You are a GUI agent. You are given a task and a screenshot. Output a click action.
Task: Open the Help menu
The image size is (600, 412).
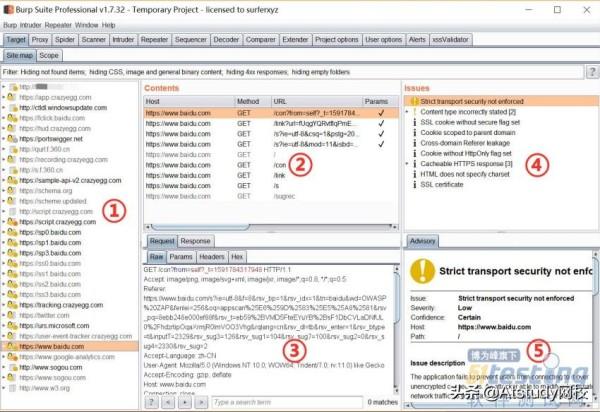[x=108, y=25]
